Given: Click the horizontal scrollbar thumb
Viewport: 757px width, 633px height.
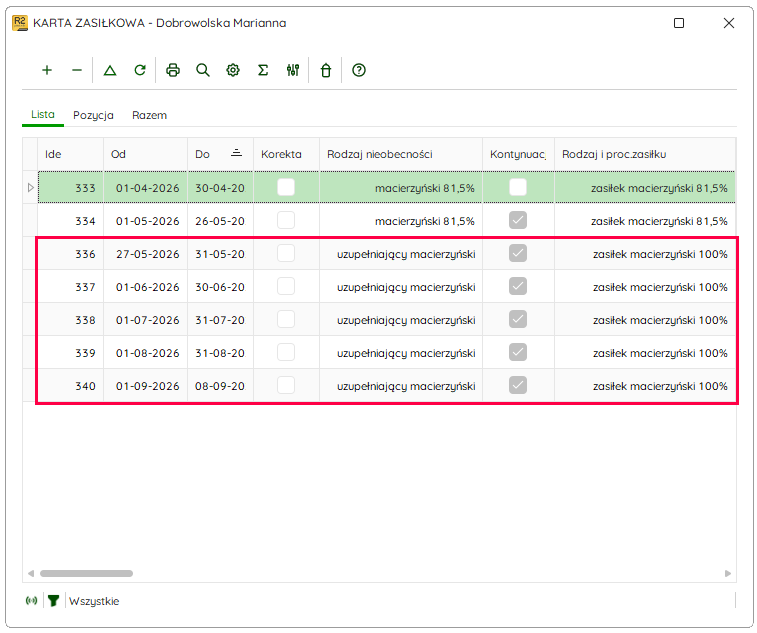Looking at the screenshot, I should point(86,574).
